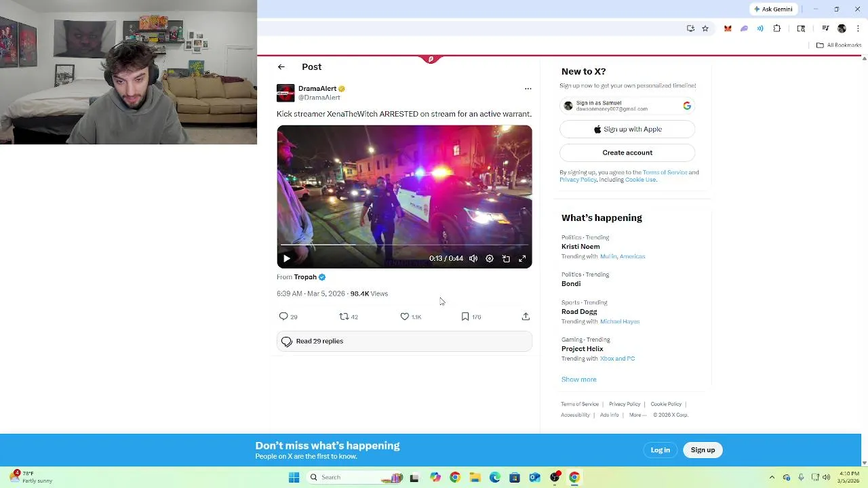Open Bondi trending topic
The width and height of the screenshot is (868, 488).
pyautogui.click(x=571, y=284)
